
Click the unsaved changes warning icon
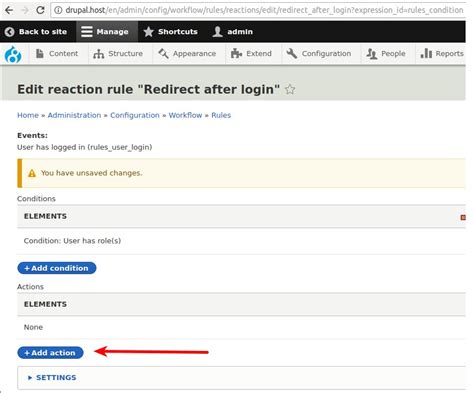click(32, 173)
